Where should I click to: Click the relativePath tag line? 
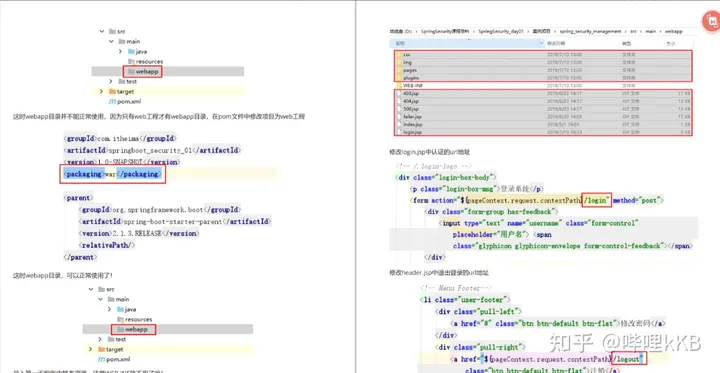107,245
